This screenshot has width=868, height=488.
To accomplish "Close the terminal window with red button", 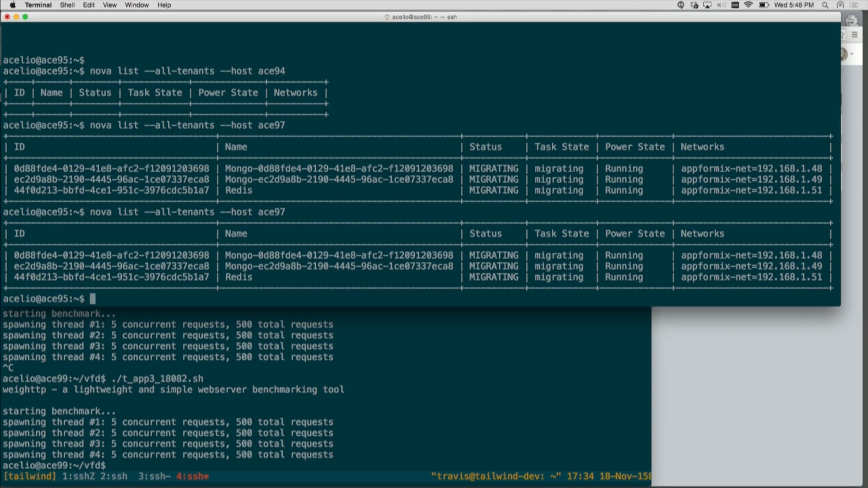I will [7, 17].
